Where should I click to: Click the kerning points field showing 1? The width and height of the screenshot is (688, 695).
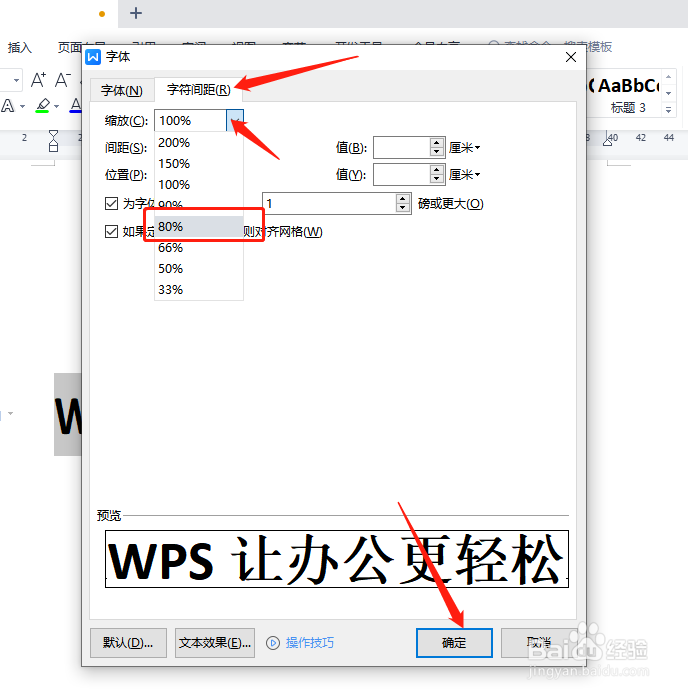click(x=329, y=203)
